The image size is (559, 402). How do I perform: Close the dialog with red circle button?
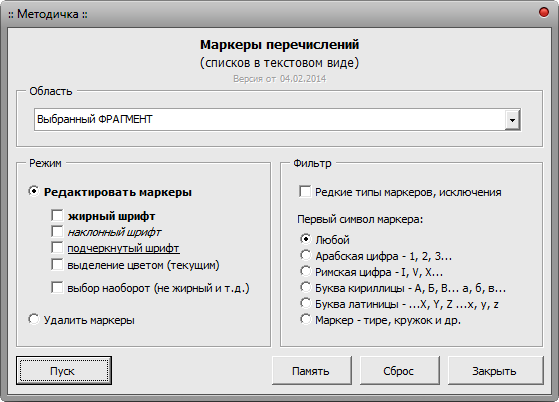click(x=544, y=12)
